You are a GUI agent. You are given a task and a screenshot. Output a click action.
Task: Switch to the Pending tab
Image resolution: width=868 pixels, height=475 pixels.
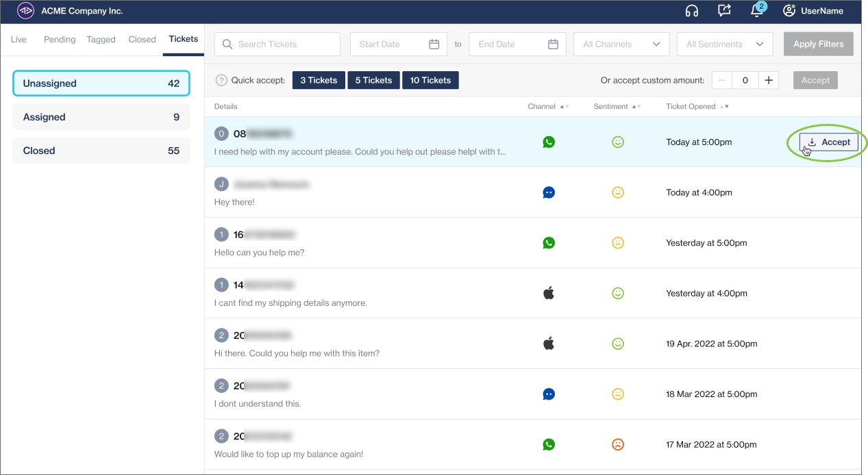point(60,40)
